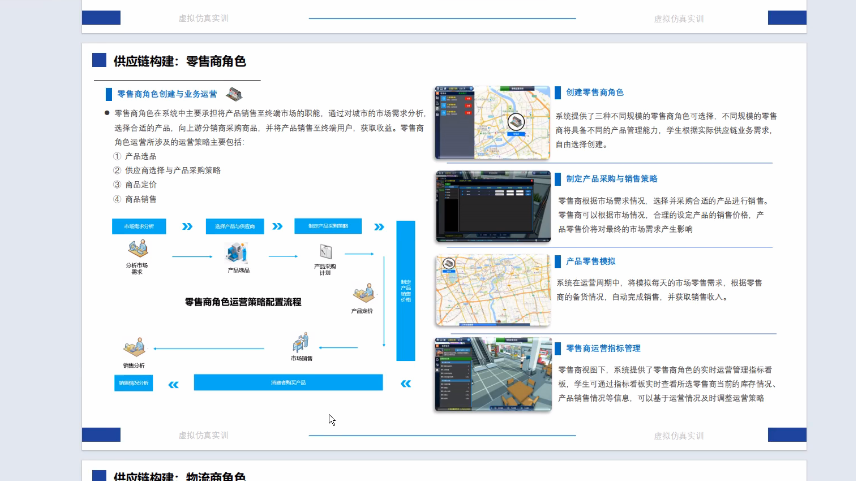Open the 制定产品采购与销售策略 screenshot
Viewport: 856px width, 481px height.
492,206
